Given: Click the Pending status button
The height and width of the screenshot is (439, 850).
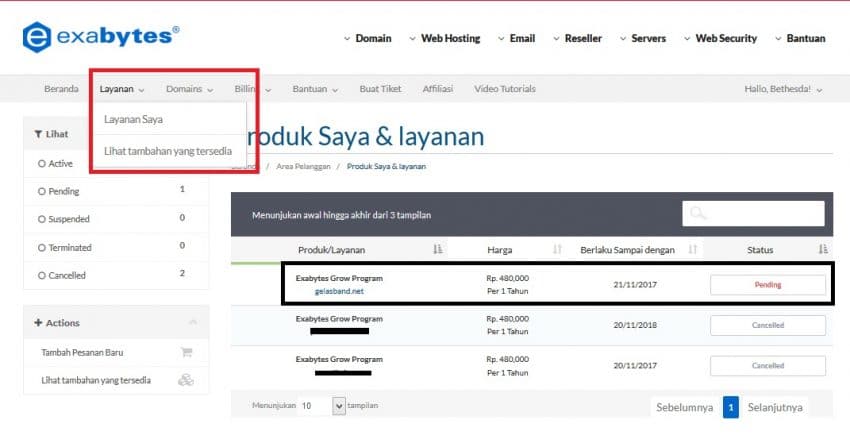Looking at the screenshot, I should pyautogui.click(x=768, y=285).
